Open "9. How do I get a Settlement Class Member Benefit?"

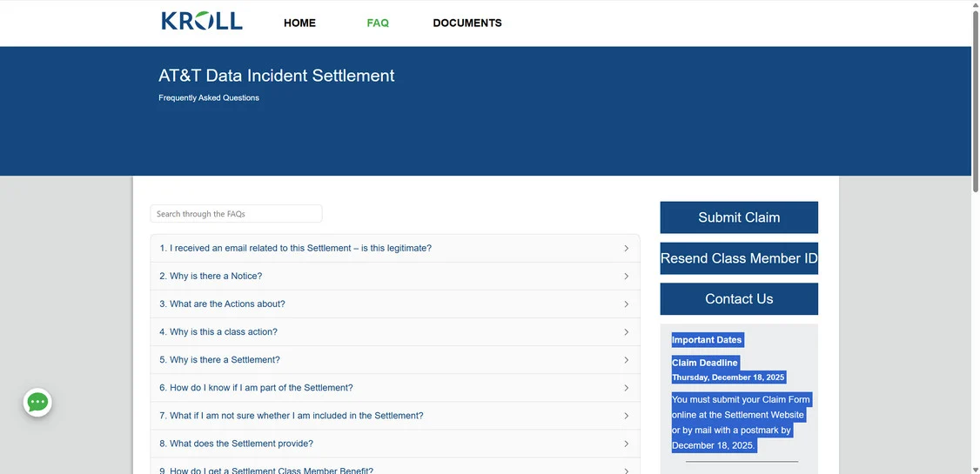(x=266, y=471)
